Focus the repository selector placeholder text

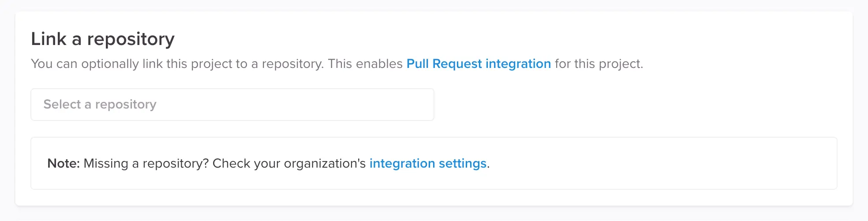click(x=100, y=105)
